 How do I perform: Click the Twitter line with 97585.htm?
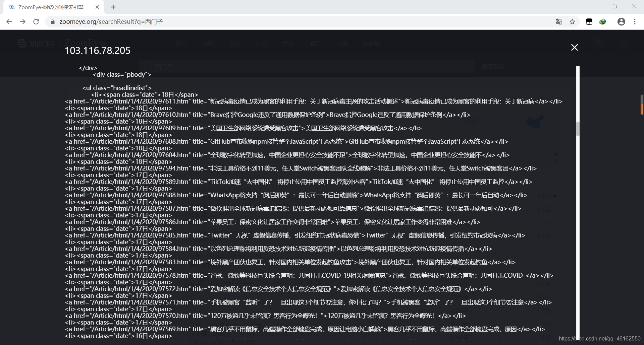[x=295, y=235]
